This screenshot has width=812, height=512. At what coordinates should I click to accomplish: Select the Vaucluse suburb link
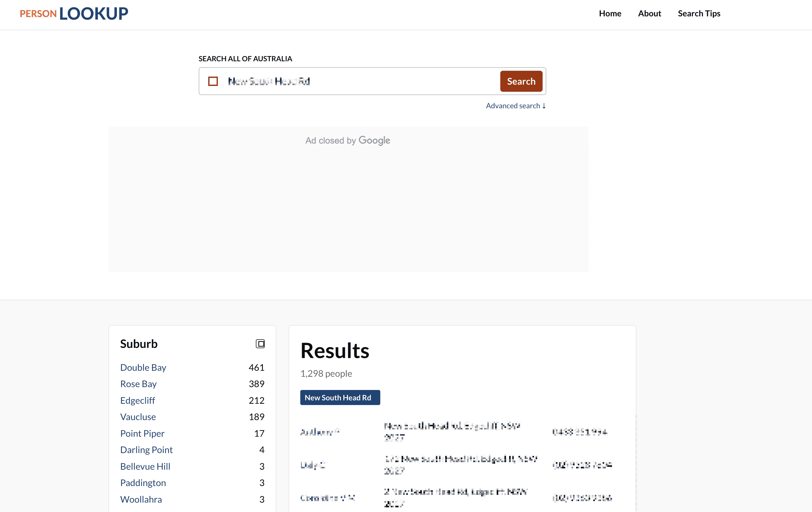[138, 417]
